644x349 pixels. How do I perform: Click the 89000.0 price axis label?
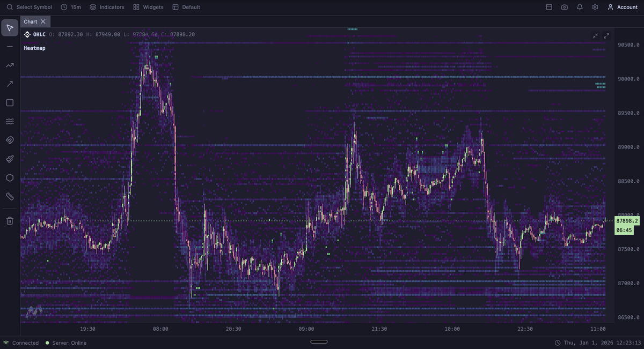(628, 147)
